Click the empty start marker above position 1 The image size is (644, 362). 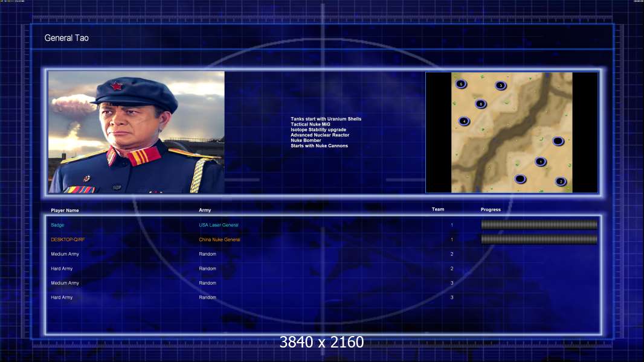click(x=558, y=141)
